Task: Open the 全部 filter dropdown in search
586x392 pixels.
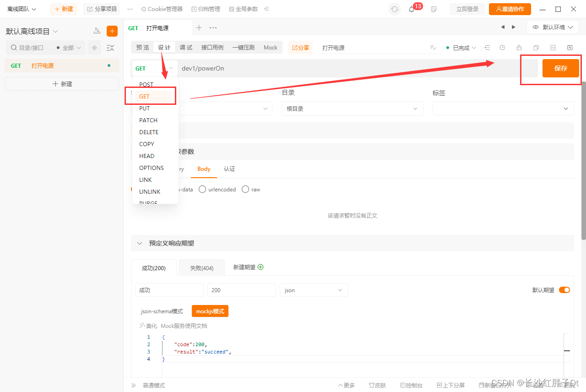Action: pos(68,48)
